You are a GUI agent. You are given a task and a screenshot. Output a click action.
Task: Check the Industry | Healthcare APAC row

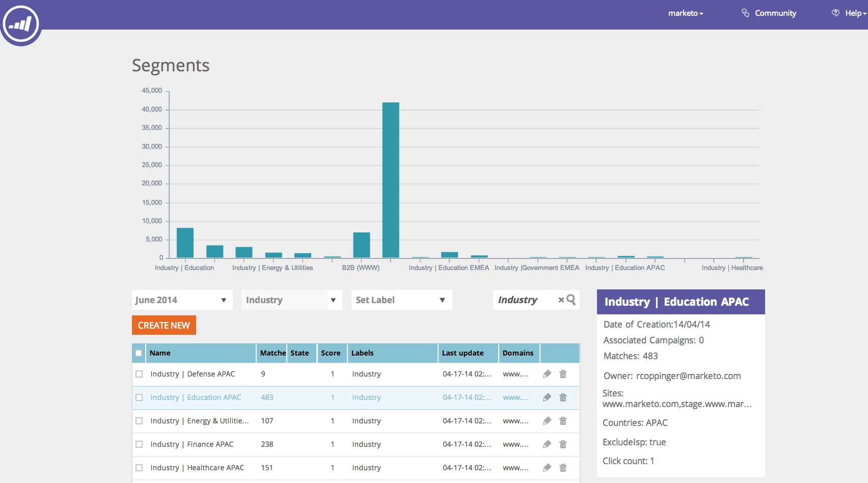(x=139, y=468)
